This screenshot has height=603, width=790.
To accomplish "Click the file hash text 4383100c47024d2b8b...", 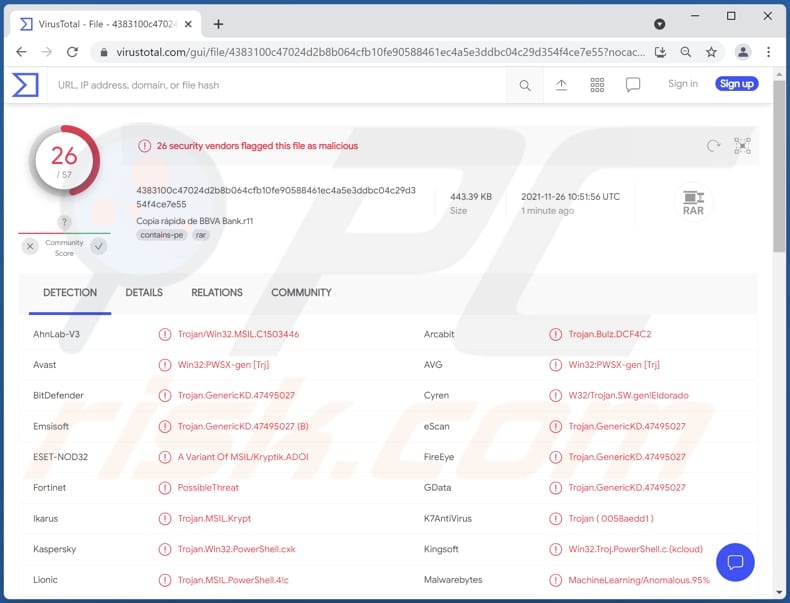I will (x=276, y=197).
